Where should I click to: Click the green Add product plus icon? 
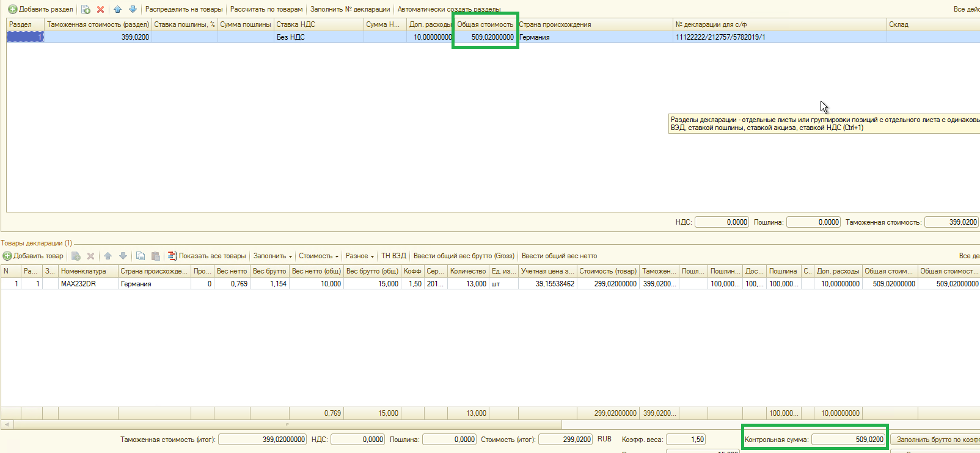click(x=7, y=256)
